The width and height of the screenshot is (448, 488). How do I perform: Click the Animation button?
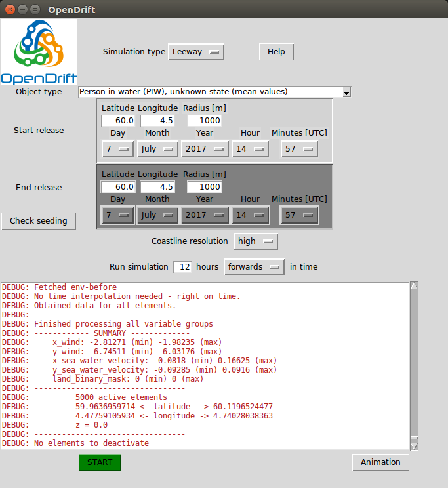[380, 462]
